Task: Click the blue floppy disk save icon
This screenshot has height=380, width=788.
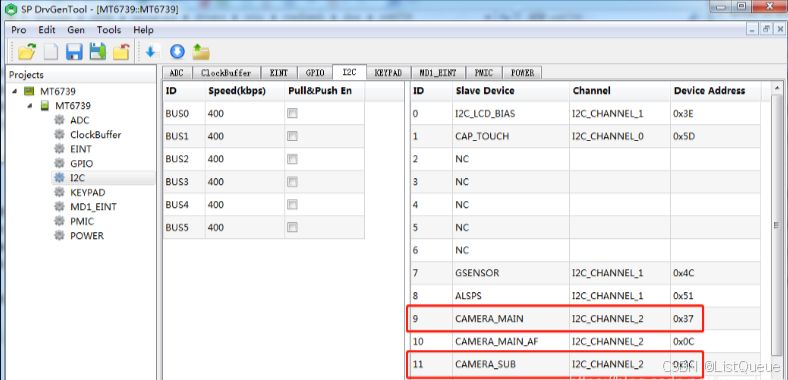Action: 74,51
